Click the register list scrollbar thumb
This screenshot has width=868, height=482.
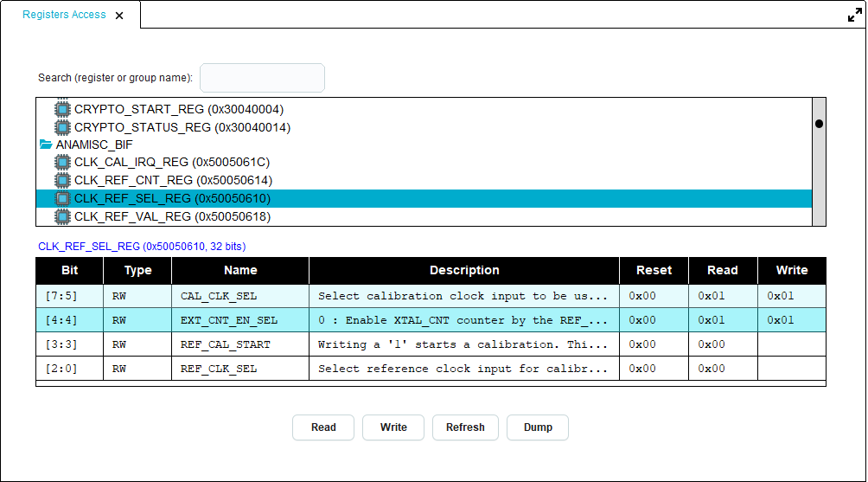(x=820, y=124)
